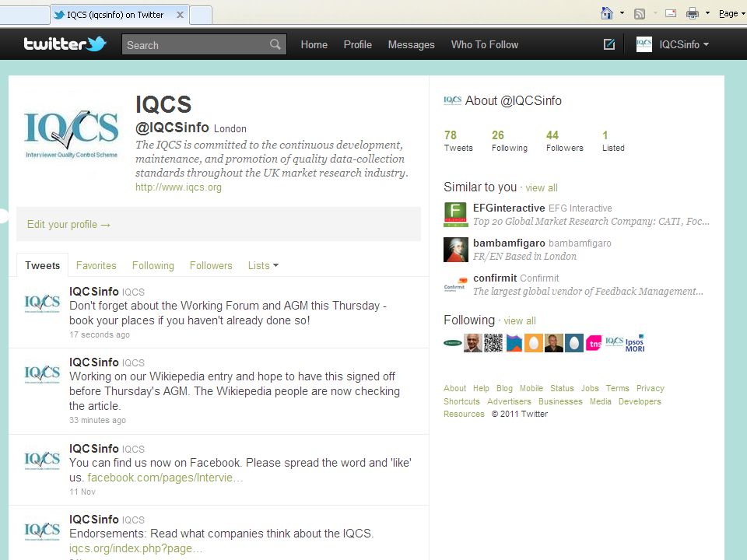Click the green oval avatar in Following
This screenshot has height=560, width=747.
(453, 343)
